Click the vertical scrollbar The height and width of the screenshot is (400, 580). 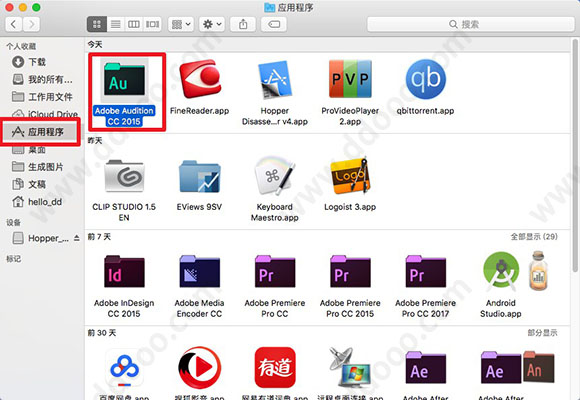(575, 155)
